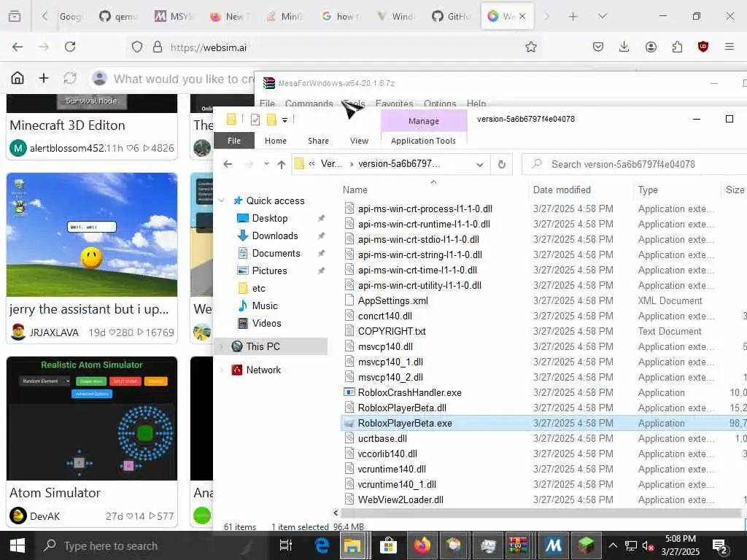Go to websim home icon
Viewport: 747px width, 560px height.
[x=18, y=77]
